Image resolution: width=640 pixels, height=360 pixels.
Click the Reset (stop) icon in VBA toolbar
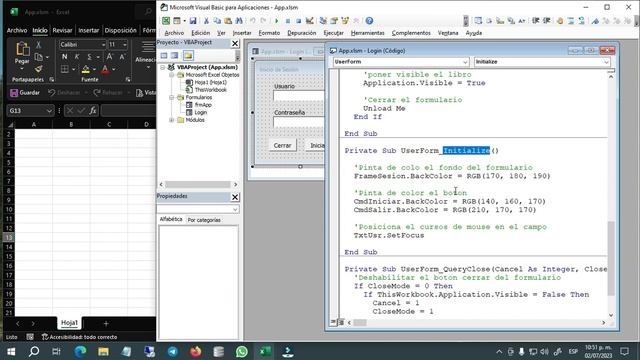click(298, 20)
